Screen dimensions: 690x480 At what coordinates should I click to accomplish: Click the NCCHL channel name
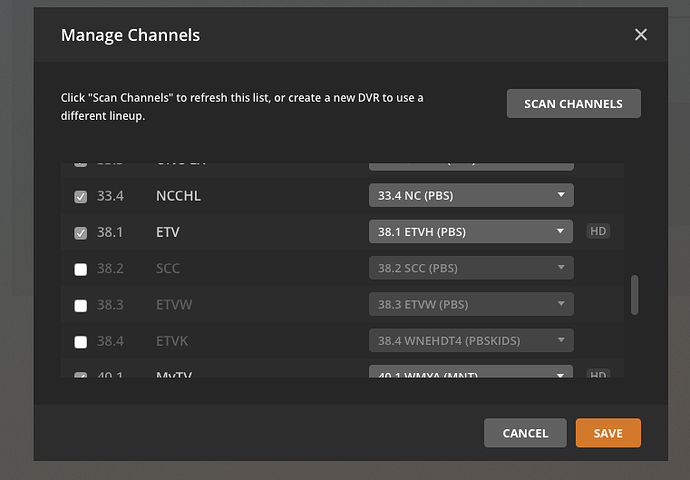[x=178, y=196]
